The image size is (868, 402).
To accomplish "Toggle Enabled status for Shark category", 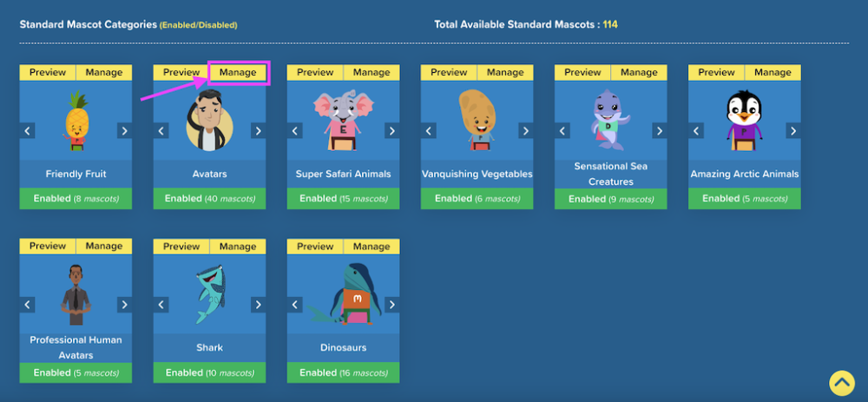I will click(x=210, y=372).
